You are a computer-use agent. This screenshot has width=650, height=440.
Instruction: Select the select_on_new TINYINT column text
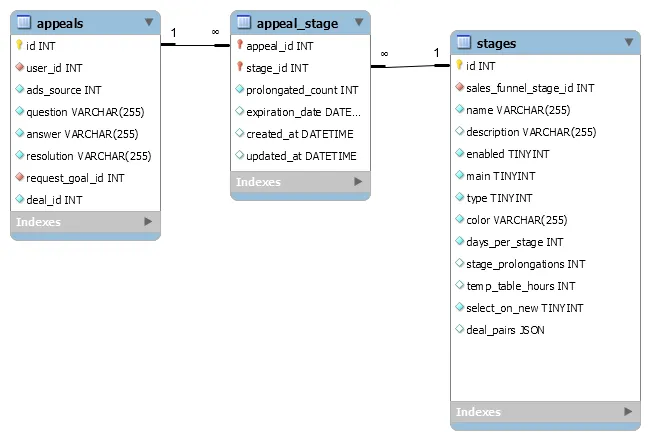point(525,308)
